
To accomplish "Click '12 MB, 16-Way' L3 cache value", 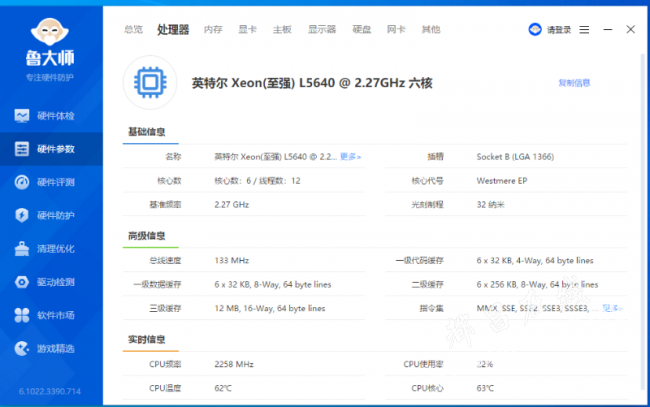I will pos(270,308).
